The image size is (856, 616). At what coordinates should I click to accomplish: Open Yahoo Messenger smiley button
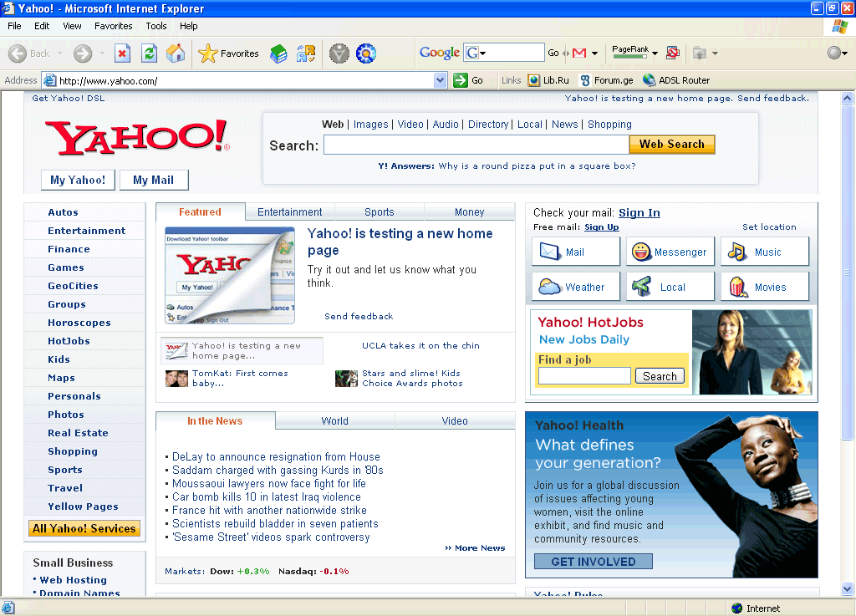click(670, 252)
